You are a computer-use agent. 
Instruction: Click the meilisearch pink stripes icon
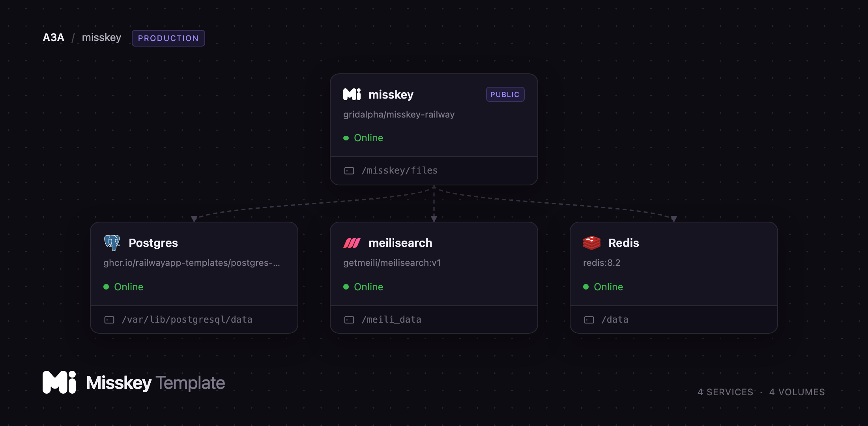coord(352,243)
